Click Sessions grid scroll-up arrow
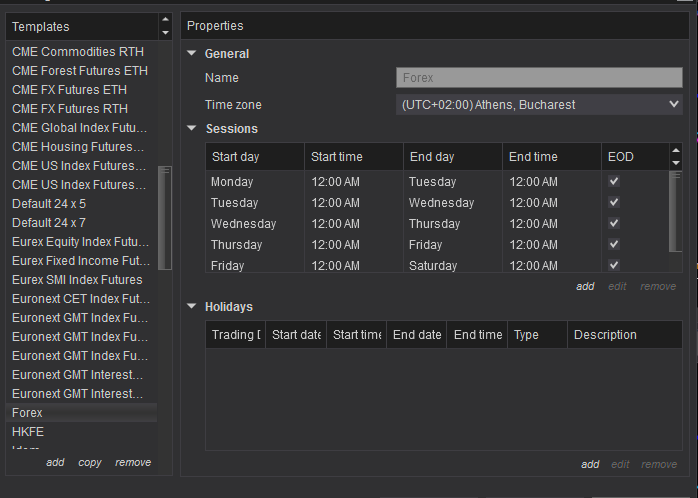This screenshot has height=498, width=698. 676,150
